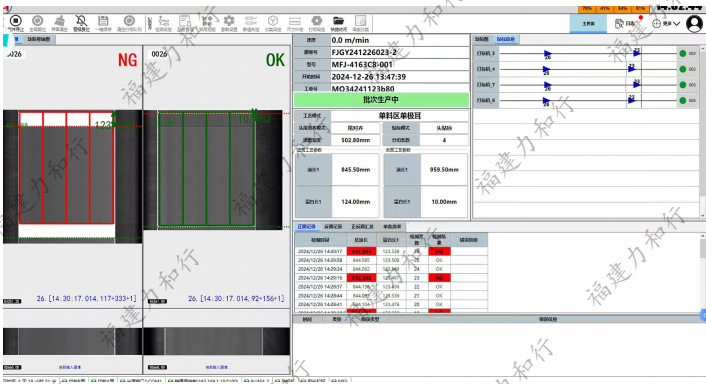Click the software stop icon with square
Image resolution: width=706 pixels, height=384 pixels.
point(16,21)
